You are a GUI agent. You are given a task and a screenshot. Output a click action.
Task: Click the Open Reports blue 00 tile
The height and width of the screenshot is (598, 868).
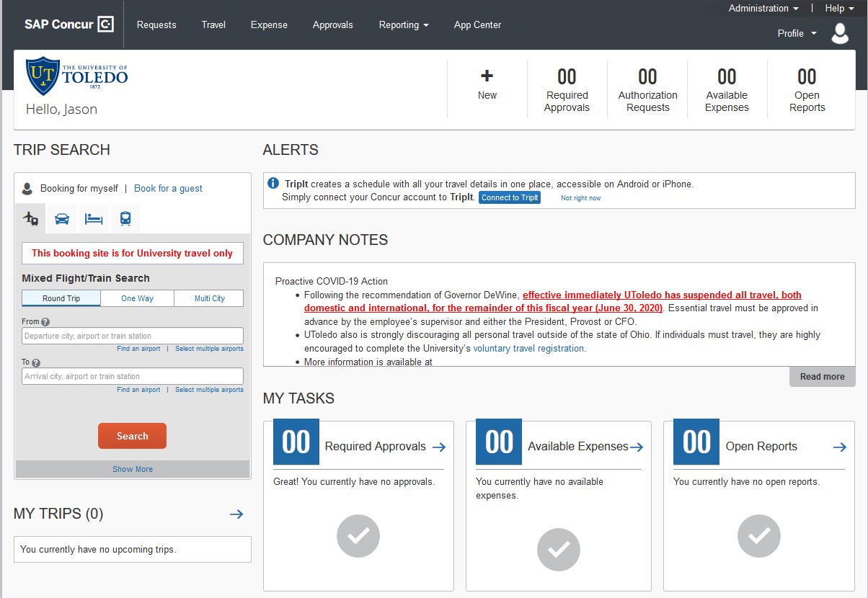coord(696,442)
